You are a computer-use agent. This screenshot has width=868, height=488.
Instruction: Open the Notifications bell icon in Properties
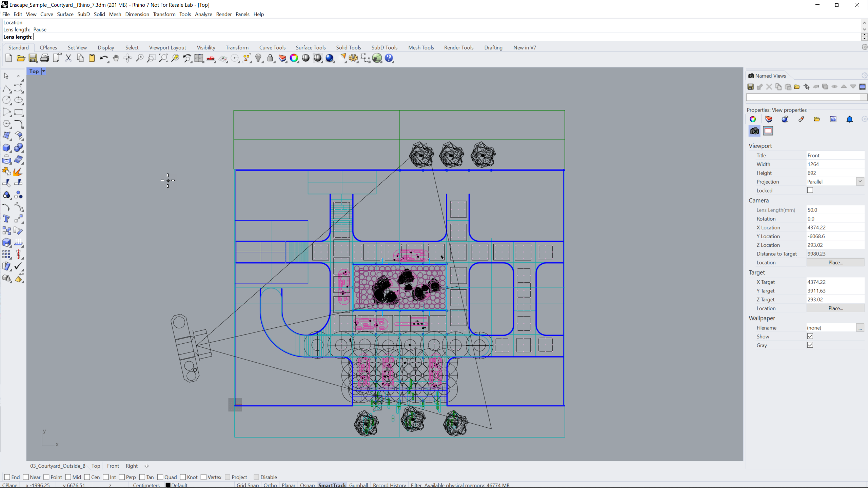point(849,119)
